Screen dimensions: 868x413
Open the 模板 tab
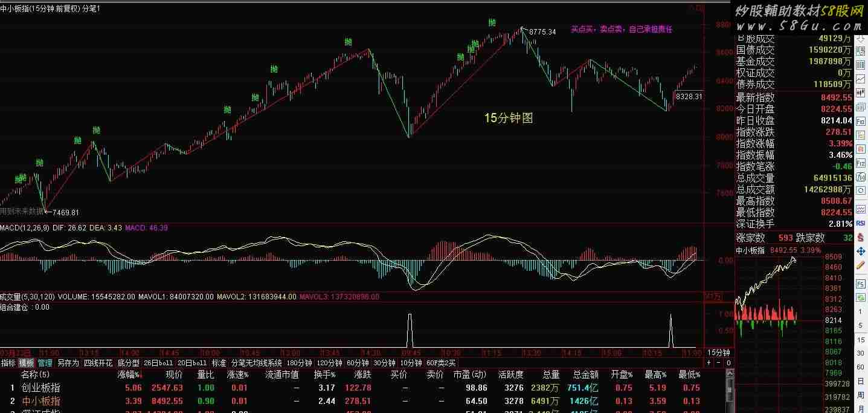click(x=27, y=363)
